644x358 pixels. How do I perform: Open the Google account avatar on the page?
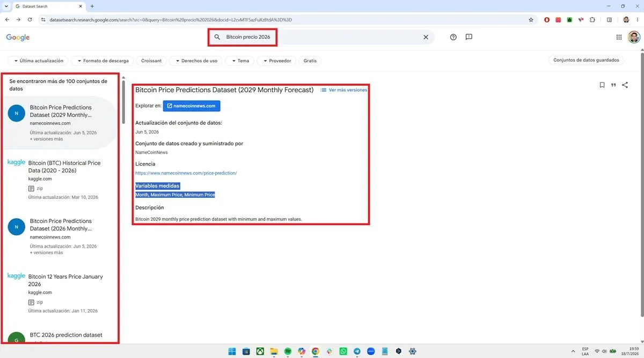[x=634, y=37]
